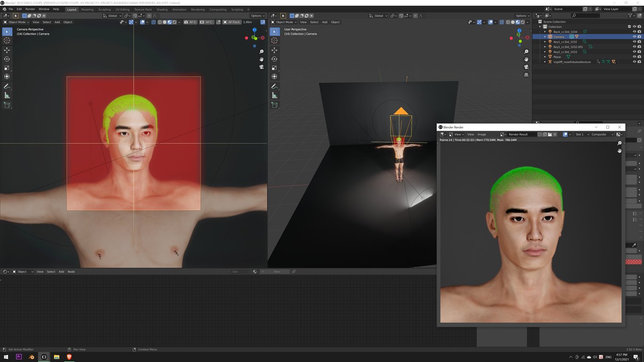Disable camera render visibility for Back_cc3lid_1034
Image resolution: width=644 pixels, height=362 pixels.
(x=639, y=32)
